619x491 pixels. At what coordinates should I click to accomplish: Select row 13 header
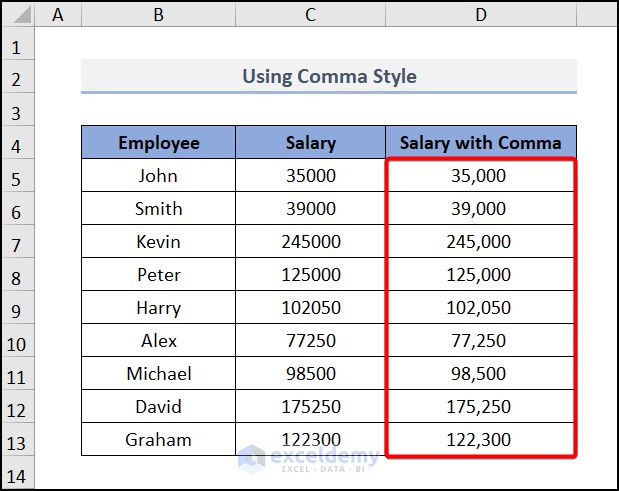point(17,440)
